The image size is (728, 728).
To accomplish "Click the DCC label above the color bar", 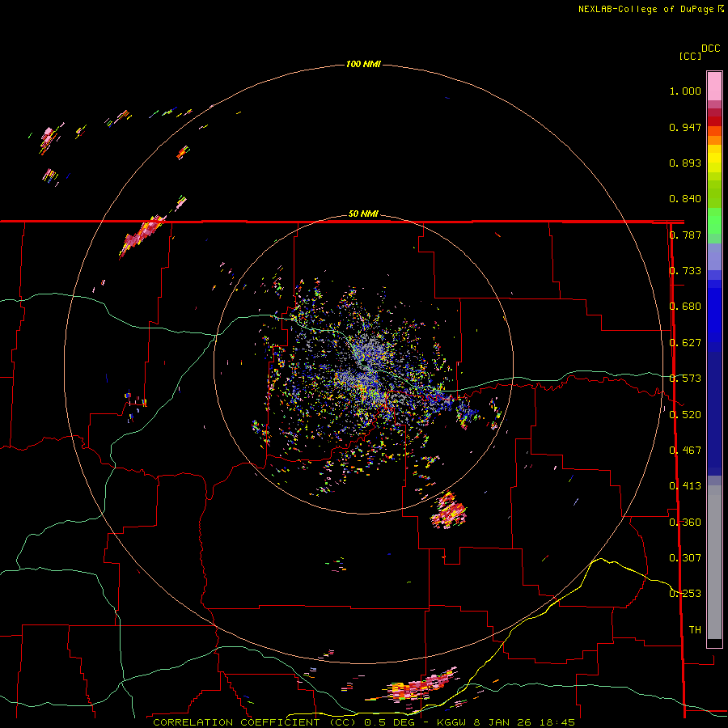I will pyautogui.click(x=711, y=49).
